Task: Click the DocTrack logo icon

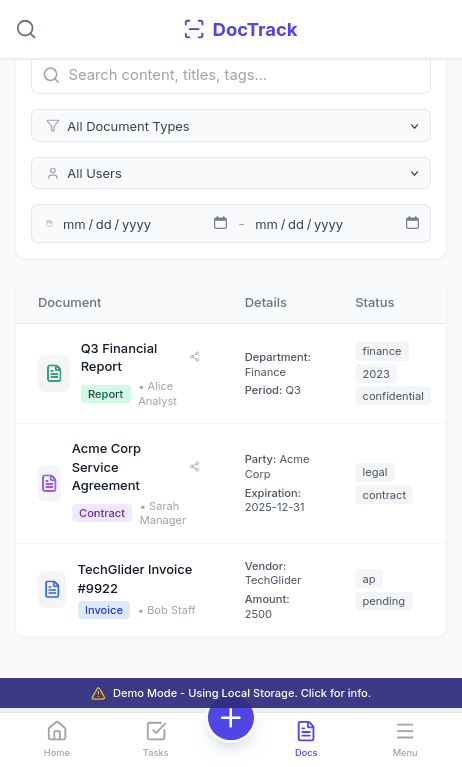Action: 194,29
